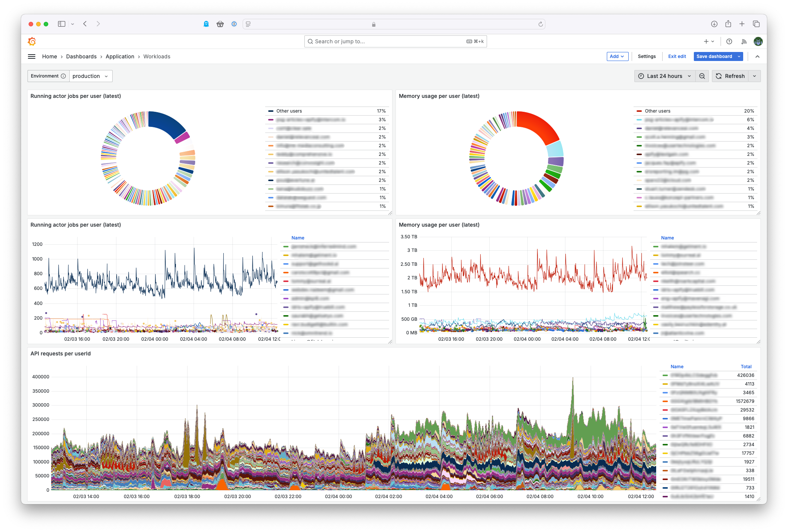
Task: Open the Grafana main menu hamburger icon
Action: point(32,56)
